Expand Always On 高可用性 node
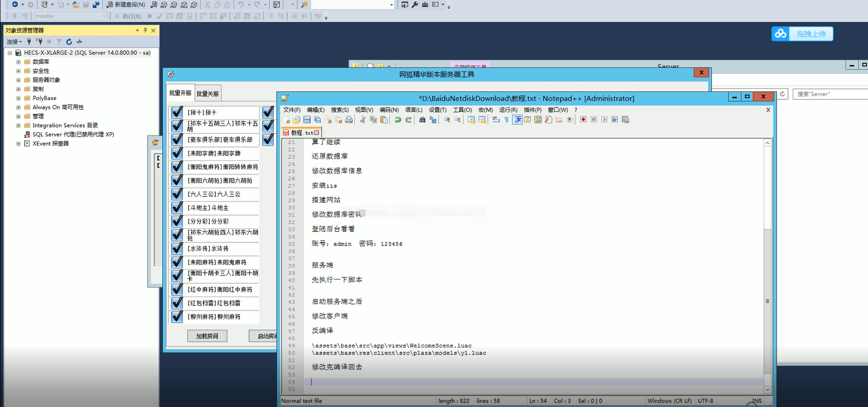The width and height of the screenshot is (868, 407). tap(18, 107)
